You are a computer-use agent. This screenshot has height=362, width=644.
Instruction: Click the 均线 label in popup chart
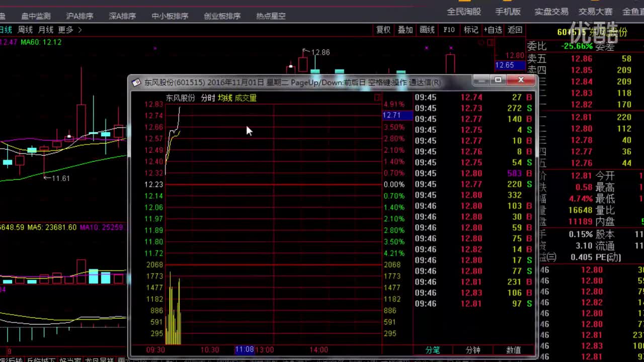(225, 98)
